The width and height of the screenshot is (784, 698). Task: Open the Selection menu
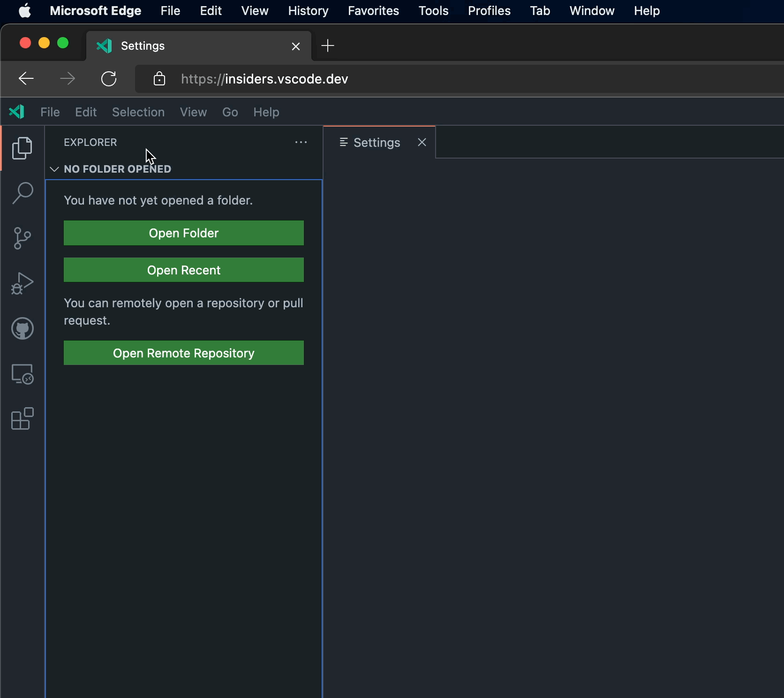138,112
